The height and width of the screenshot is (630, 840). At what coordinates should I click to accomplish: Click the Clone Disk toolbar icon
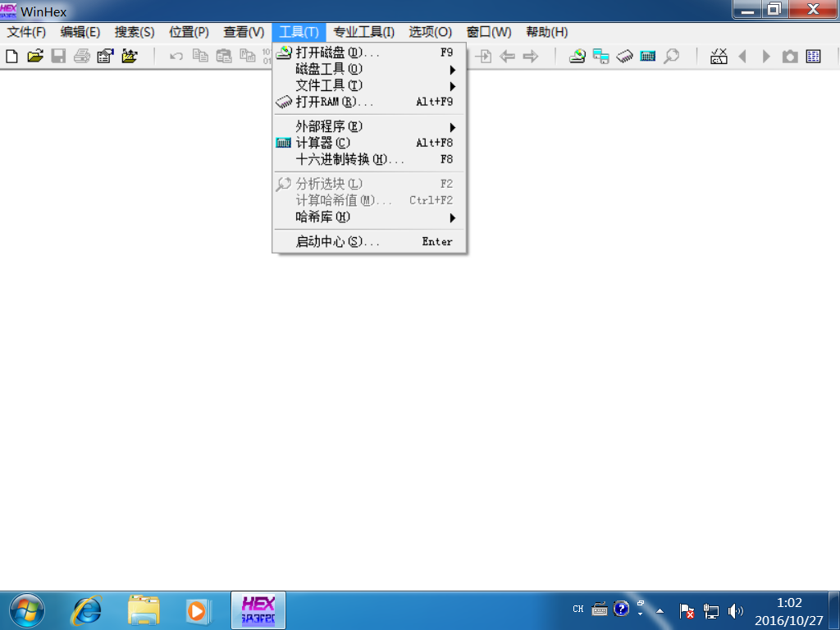pos(600,56)
